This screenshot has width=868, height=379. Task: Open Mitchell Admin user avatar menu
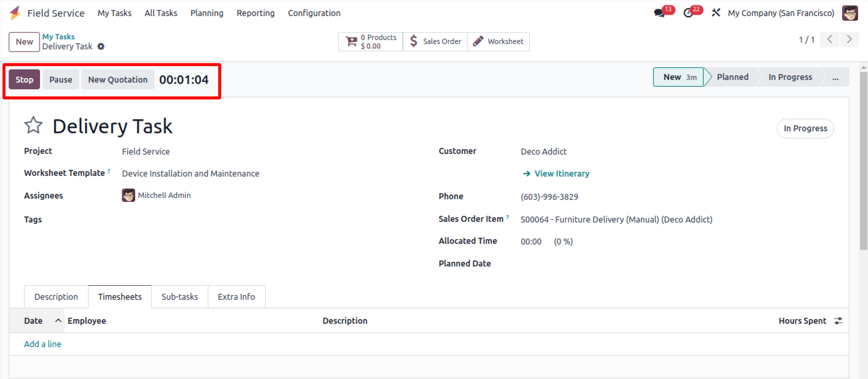(x=850, y=13)
